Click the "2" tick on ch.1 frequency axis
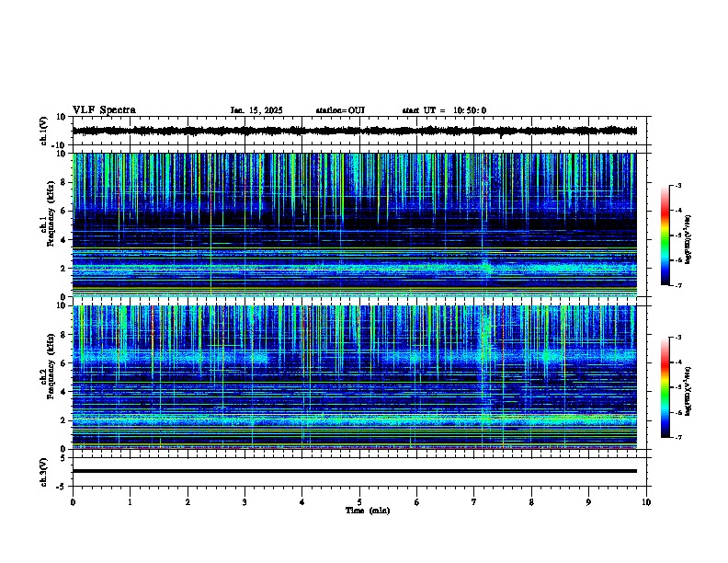The height and width of the screenshot is (563, 728). click(63, 269)
